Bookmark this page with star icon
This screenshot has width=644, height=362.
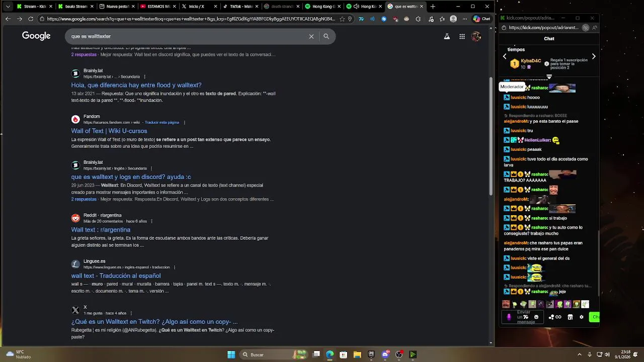[x=342, y=19]
